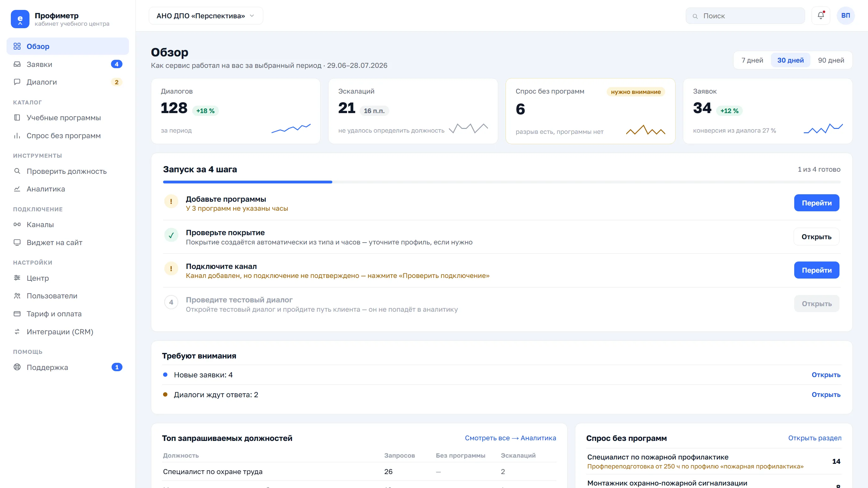
Task: Click the Обзор grid icon in sidebar
Action: pos(17,46)
